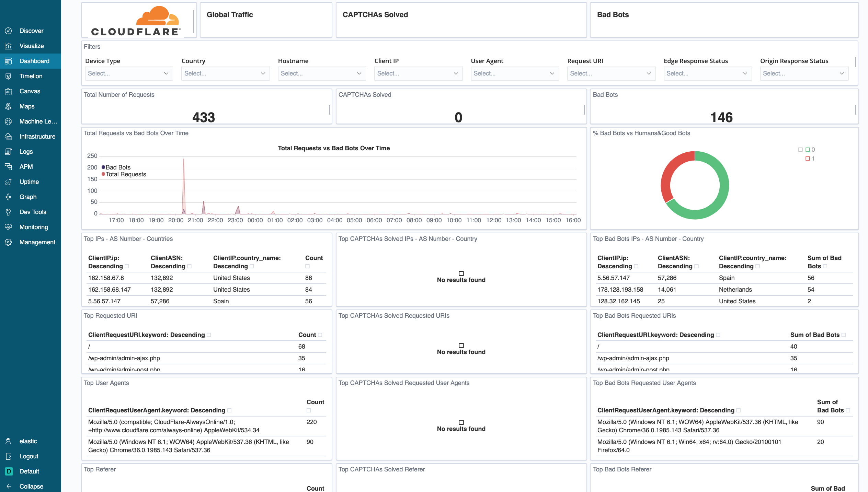The image size is (868, 492).
Task: Open the Country filter dropdown
Action: (x=225, y=73)
